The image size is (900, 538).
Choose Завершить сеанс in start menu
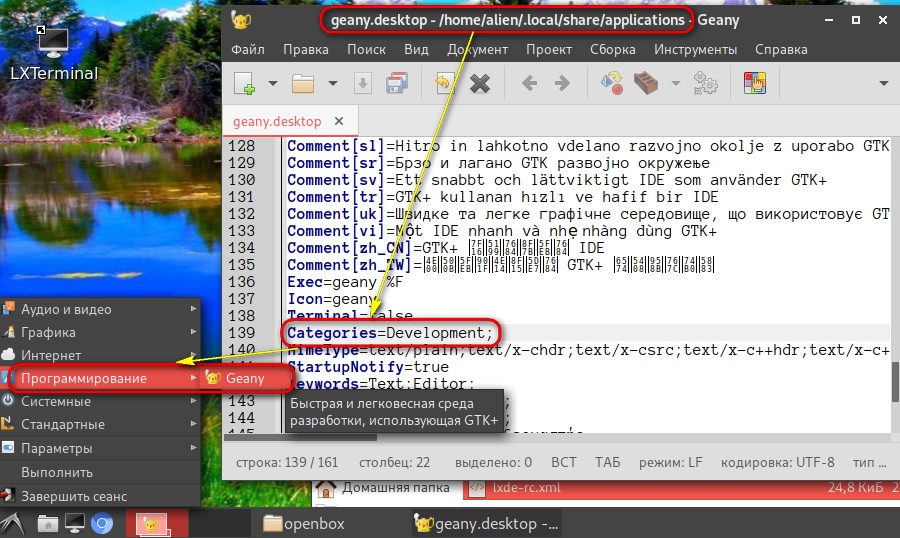[x=100, y=496]
